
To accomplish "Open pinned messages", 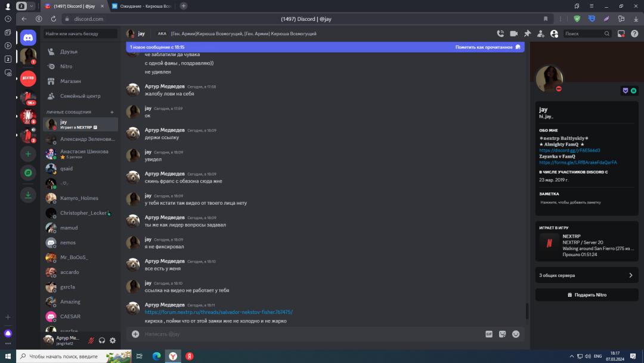I will (527, 34).
